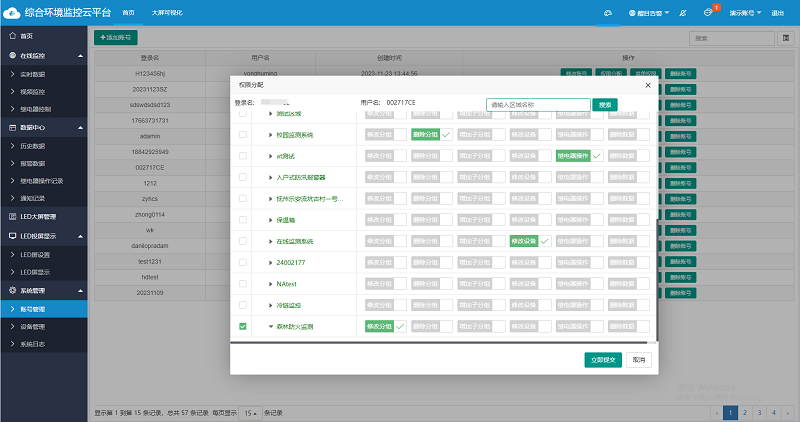Focus the 请输入区域名称 input field
Viewport: 800px width, 422px height.
(x=538, y=105)
